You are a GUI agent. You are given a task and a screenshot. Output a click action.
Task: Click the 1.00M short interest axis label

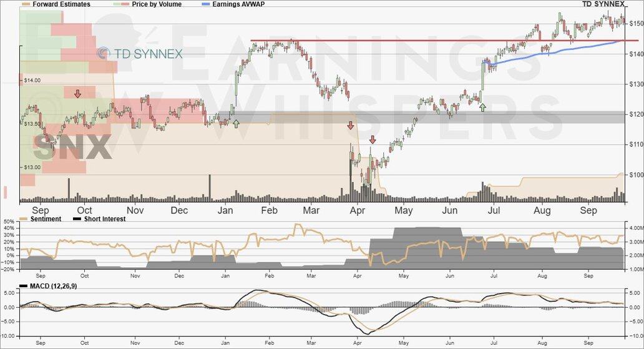click(636, 269)
